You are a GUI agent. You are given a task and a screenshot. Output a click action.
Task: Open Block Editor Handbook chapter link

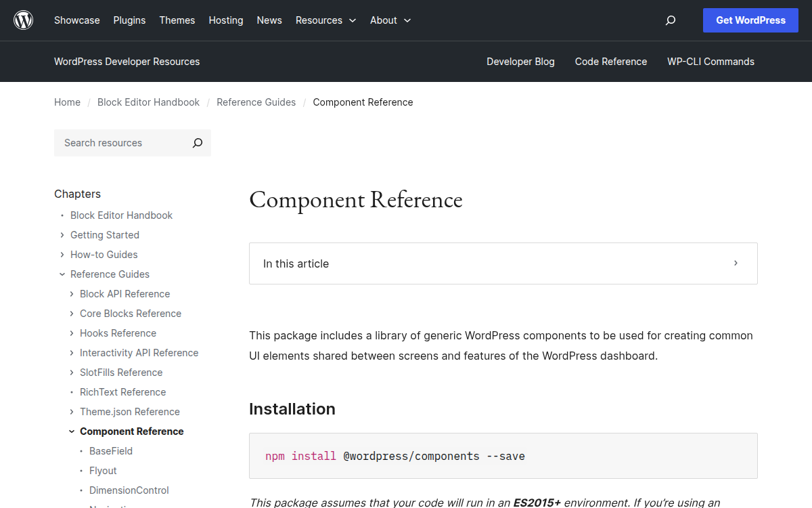tap(121, 215)
